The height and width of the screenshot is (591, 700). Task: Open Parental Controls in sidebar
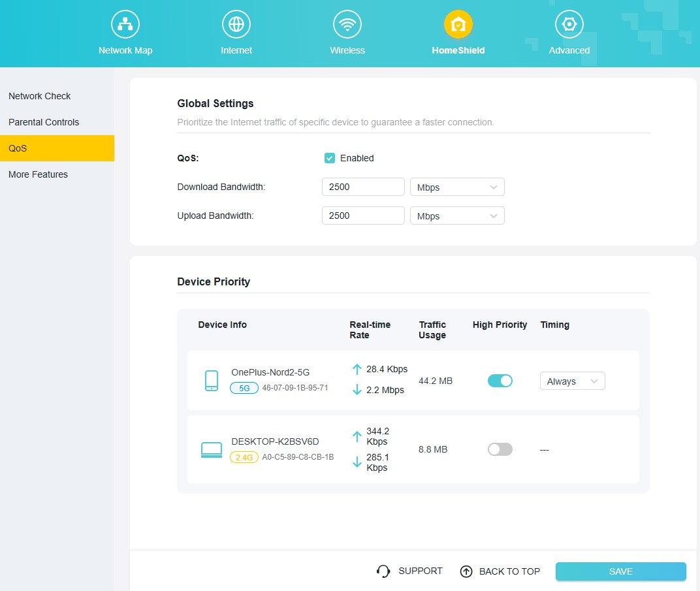pos(44,122)
